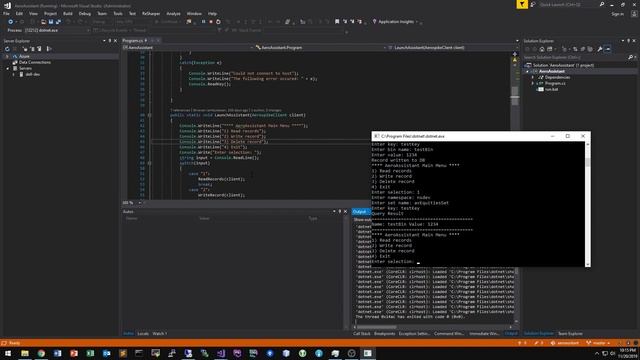Expand the dell-dev server node

[13, 75]
